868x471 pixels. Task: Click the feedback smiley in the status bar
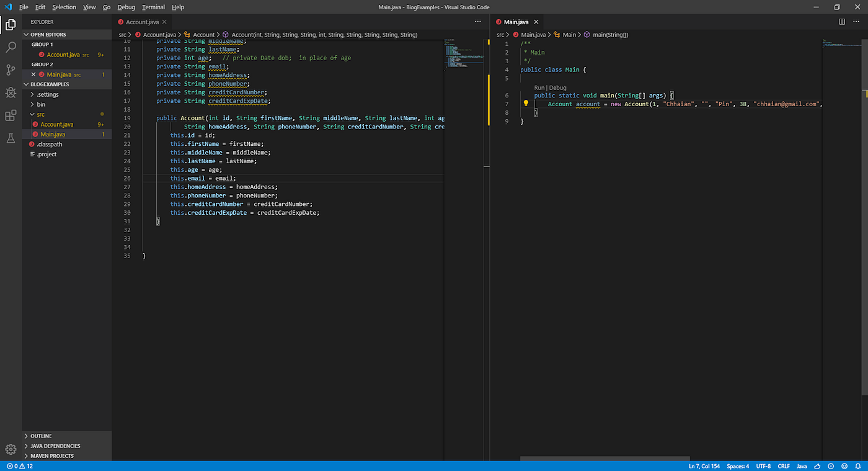pyautogui.click(x=843, y=465)
